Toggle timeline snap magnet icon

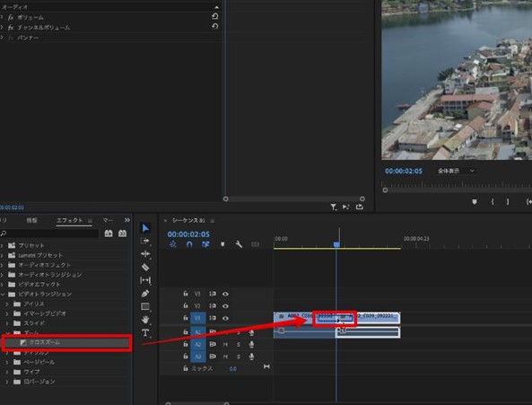[x=189, y=244]
